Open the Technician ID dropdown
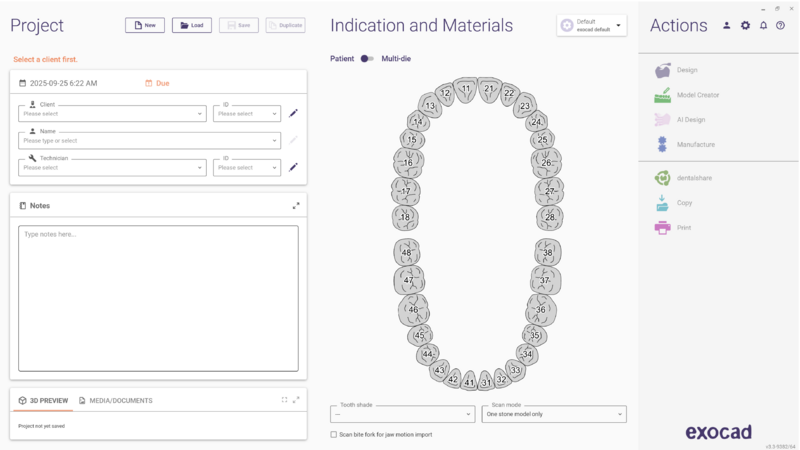This screenshot has width=800, height=450. click(247, 167)
